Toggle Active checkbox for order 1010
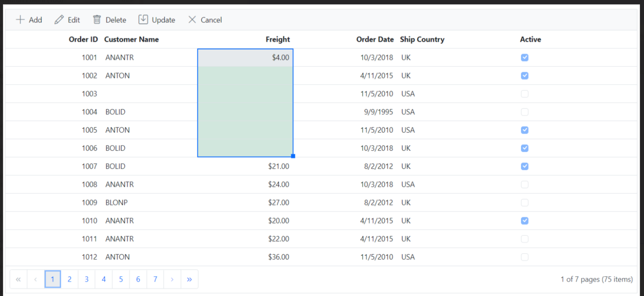Image resolution: width=644 pixels, height=296 pixels. 524,221
